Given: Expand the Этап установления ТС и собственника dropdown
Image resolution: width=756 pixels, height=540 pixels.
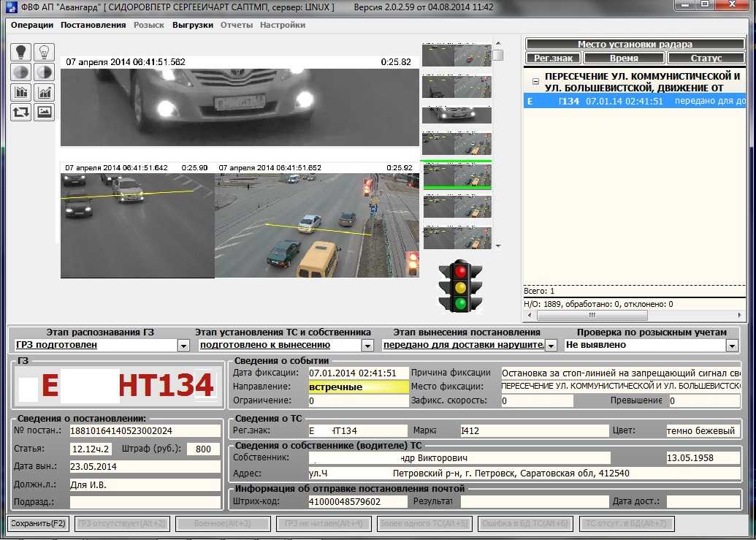Looking at the screenshot, I should pyautogui.click(x=367, y=345).
